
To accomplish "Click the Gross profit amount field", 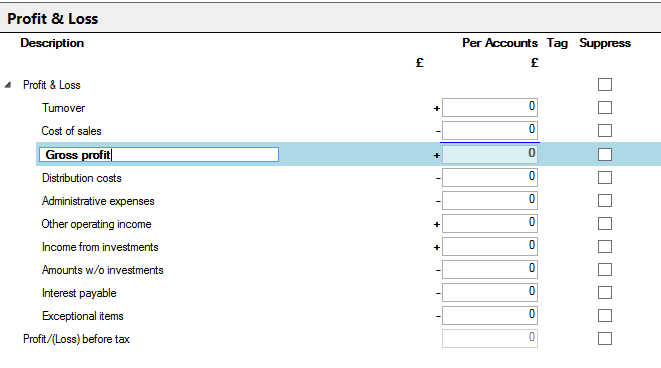I will pos(490,154).
